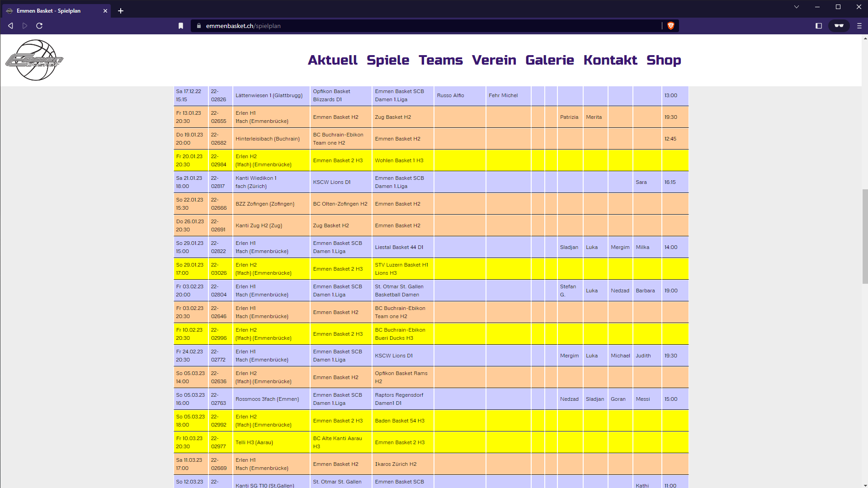
Task: Open the Shop link
Action: coord(663,60)
